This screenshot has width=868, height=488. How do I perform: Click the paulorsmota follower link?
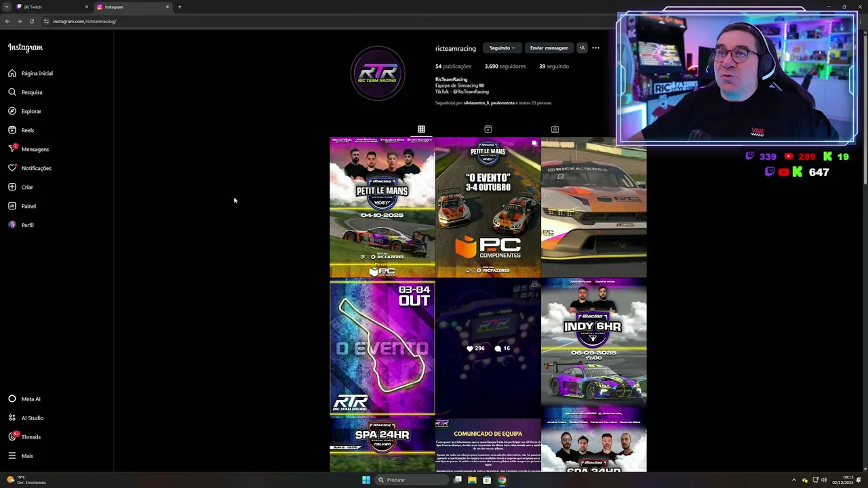pos(503,103)
